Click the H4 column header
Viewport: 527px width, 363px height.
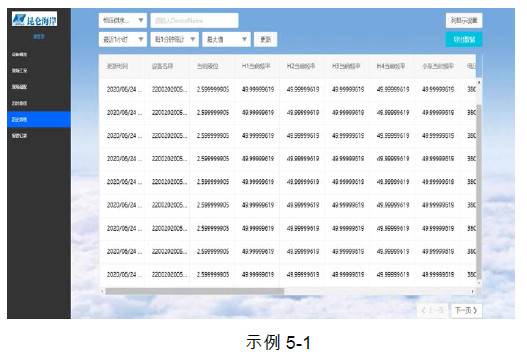pos(391,66)
